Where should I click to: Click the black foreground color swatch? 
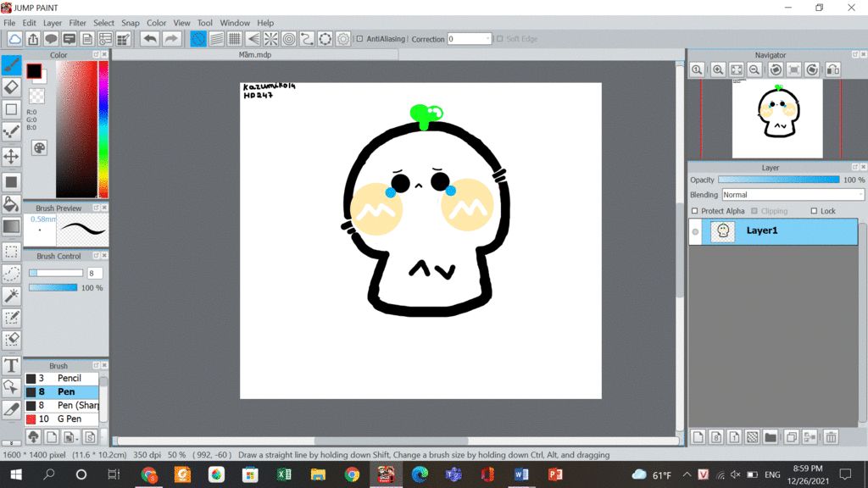click(34, 71)
